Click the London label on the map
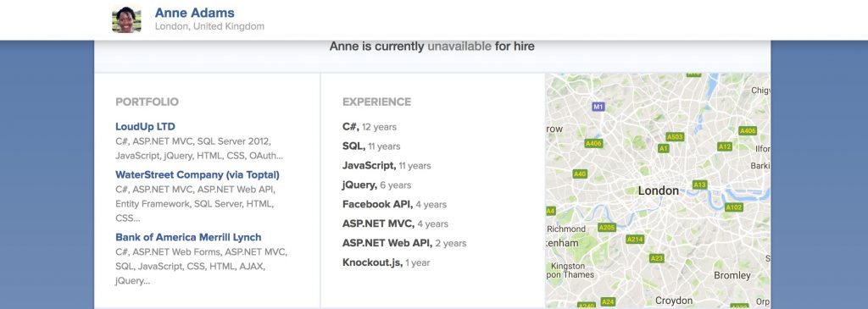868x309 pixels. coord(658,190)
